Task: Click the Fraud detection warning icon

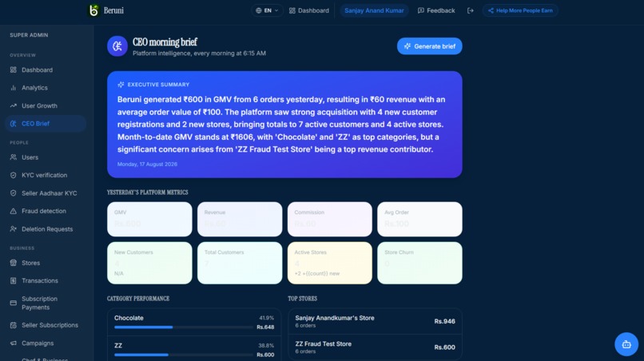Action: tap(13, 211)
